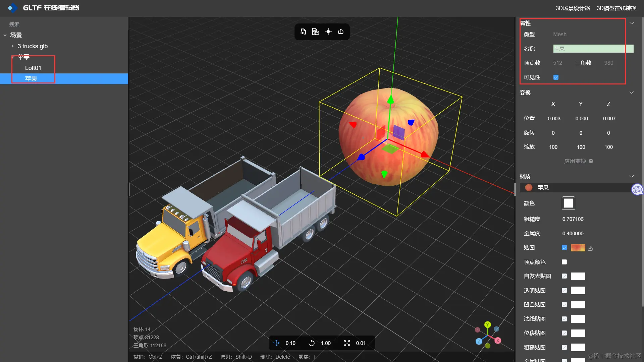Click the scale step icon at bottom
Image resolution: width=644 pixels, height=362 pixels.
[347, 343]
